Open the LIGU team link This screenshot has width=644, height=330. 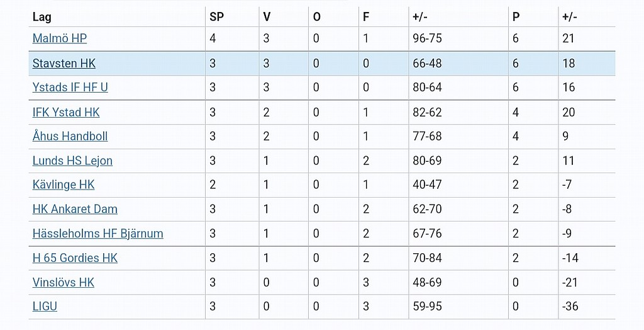click(x=45, y=306)
